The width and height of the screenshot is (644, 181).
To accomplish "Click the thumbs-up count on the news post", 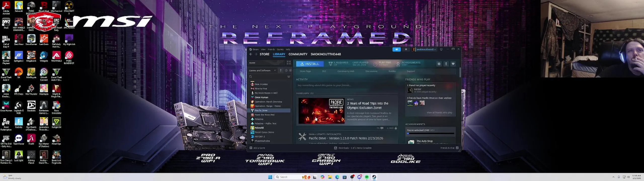I will pos(392,128).
